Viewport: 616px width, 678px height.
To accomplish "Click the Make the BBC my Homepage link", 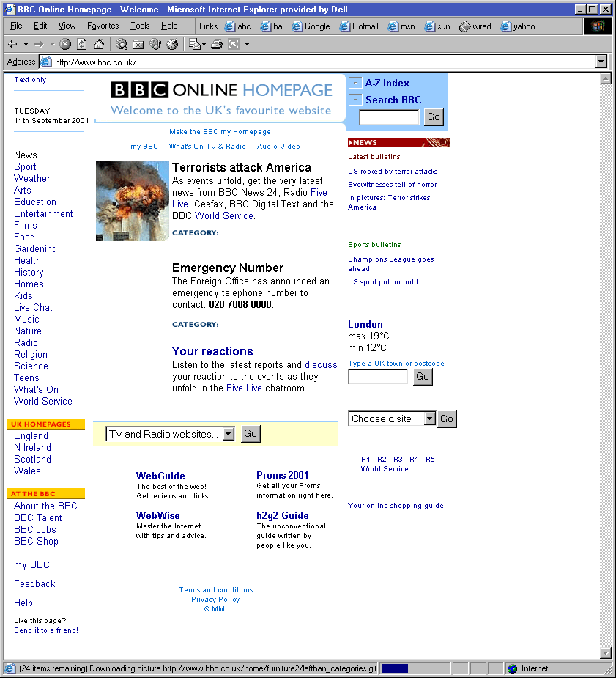I will tap(220, 132).
